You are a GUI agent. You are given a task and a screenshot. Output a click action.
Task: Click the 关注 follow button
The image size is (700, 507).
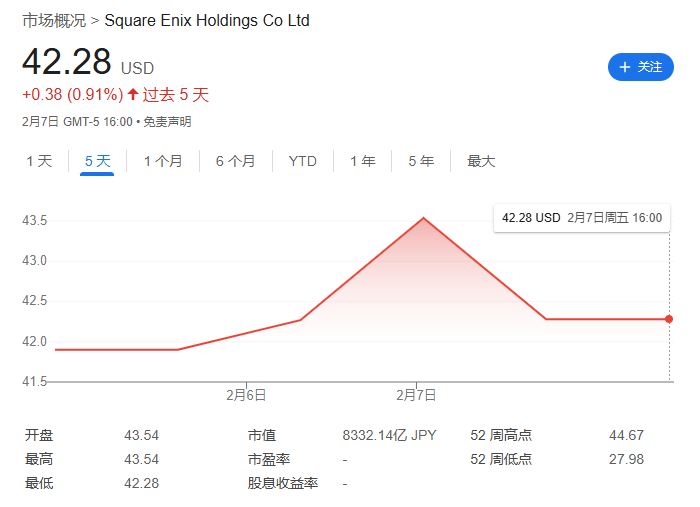tap(641, 67)
